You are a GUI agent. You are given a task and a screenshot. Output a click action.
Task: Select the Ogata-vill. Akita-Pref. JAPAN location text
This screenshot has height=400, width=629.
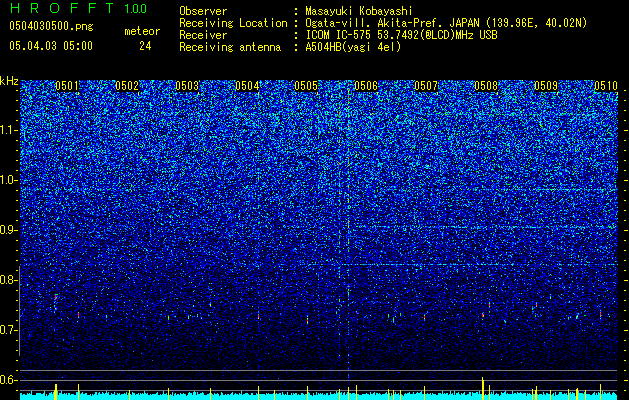446,23
